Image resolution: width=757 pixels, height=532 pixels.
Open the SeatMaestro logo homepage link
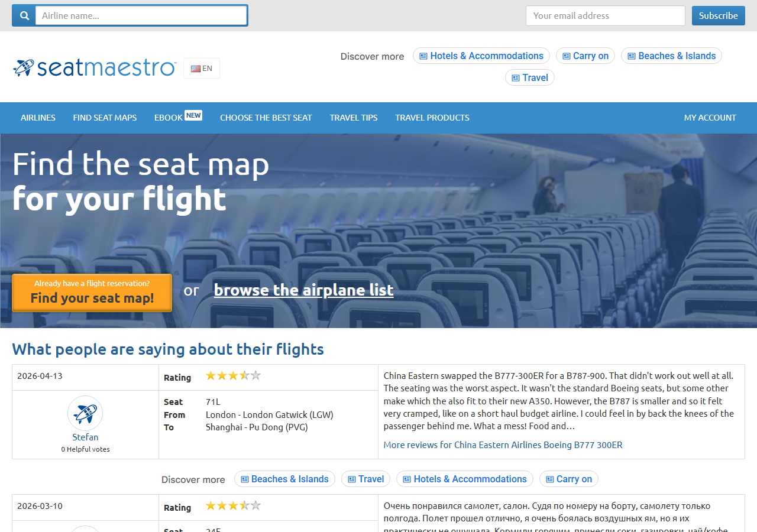point(94,68)
